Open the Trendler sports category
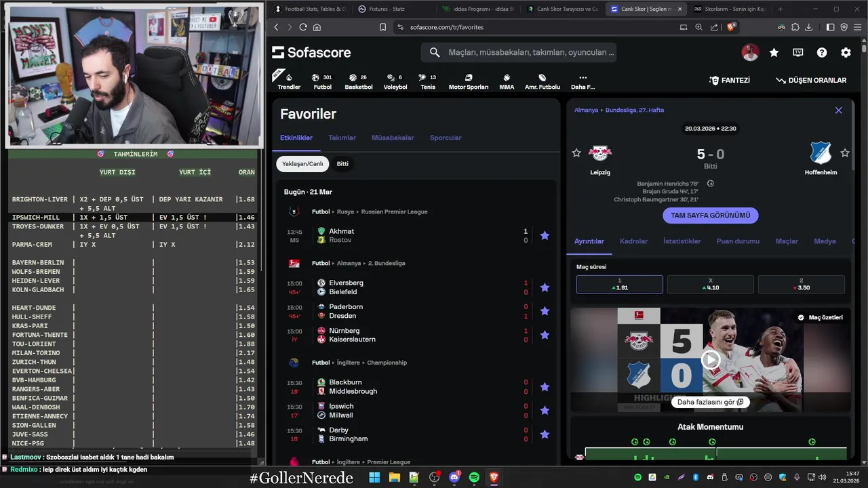 click(x=289, y=81)
